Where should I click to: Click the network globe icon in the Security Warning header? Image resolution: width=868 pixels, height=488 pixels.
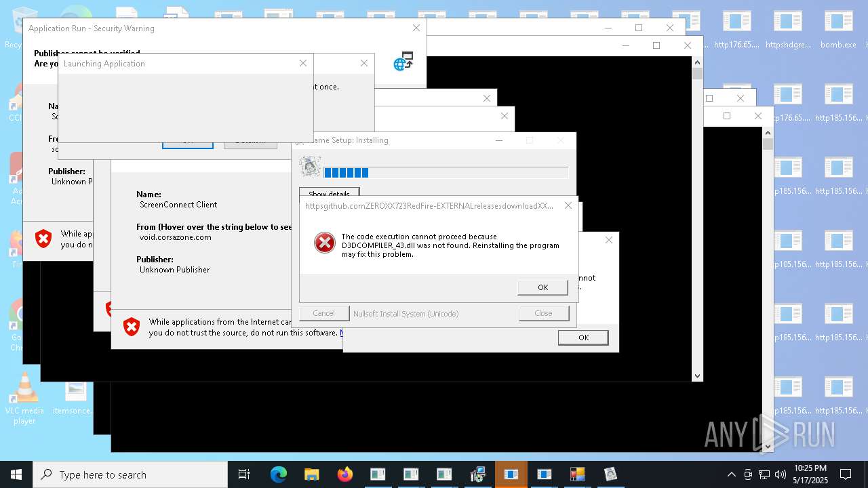(x=403, y=61)
